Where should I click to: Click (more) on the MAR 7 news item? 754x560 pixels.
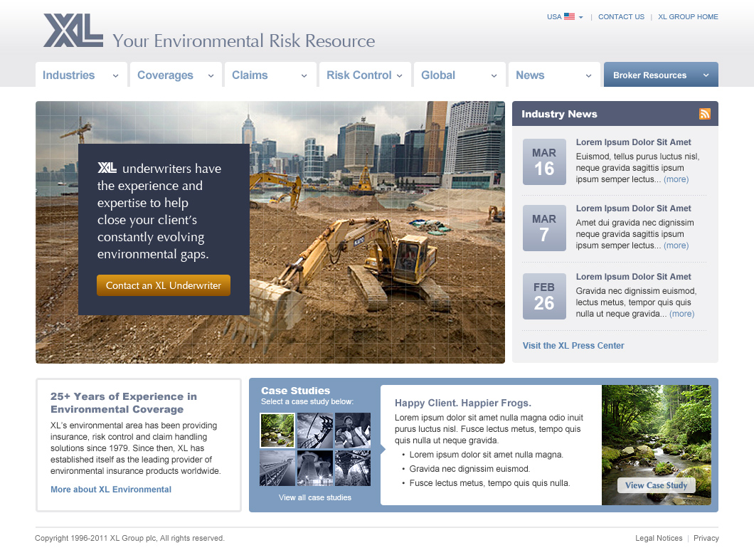pyautogui.click(x=676, y=245)
